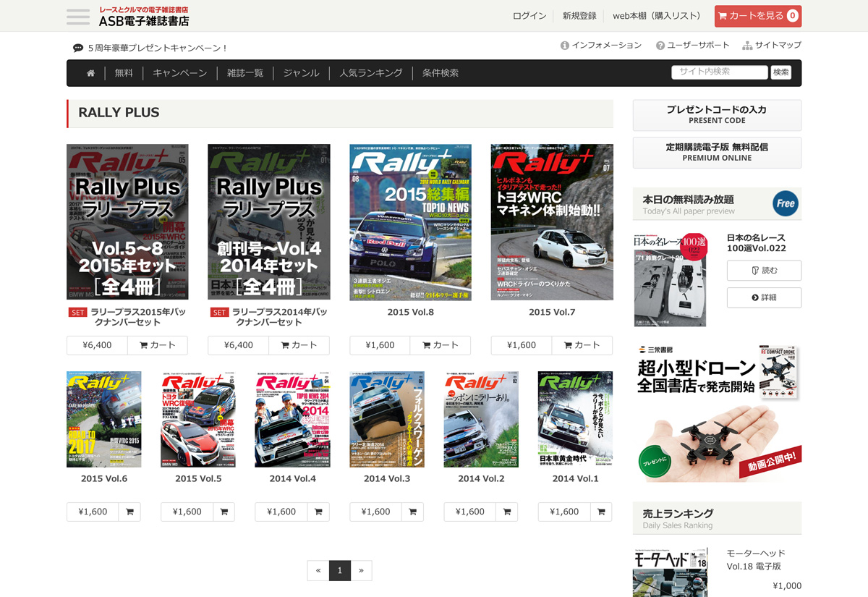This screenshot has height=597, width=868.
Task: Click cart icon under 2014 Vol.3
Action: coord(412,512)
